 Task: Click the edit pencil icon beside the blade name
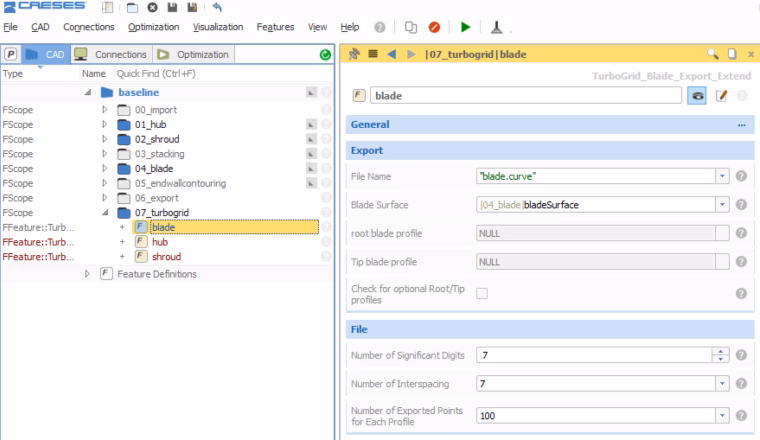[721, 95]
